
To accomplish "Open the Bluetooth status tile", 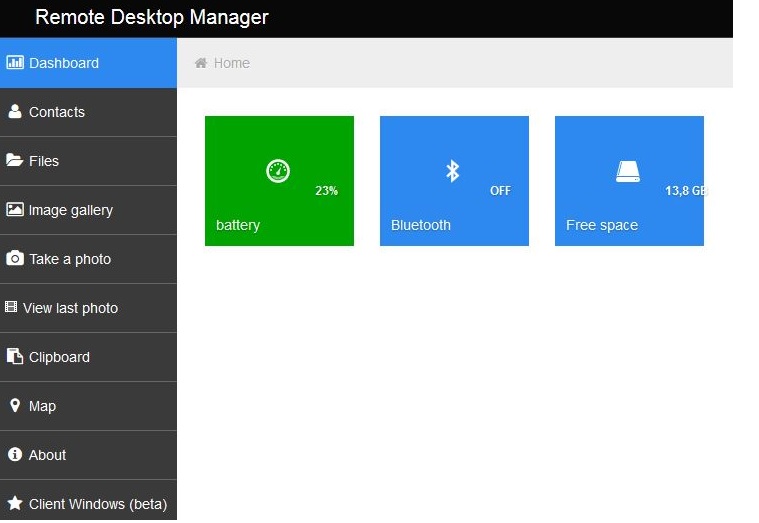I will 454,181.
